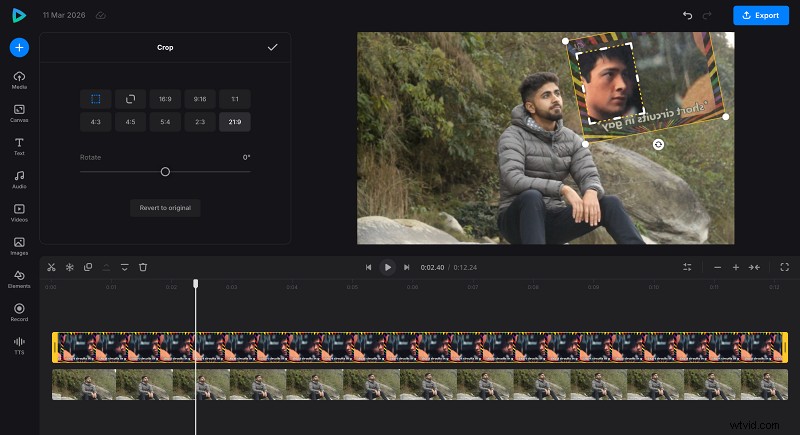Image resolution: width=800 pixels, height=435 pixels.
Task: Click the cloud save status icon
Action: pyautogui.click(x=101, y=15)
